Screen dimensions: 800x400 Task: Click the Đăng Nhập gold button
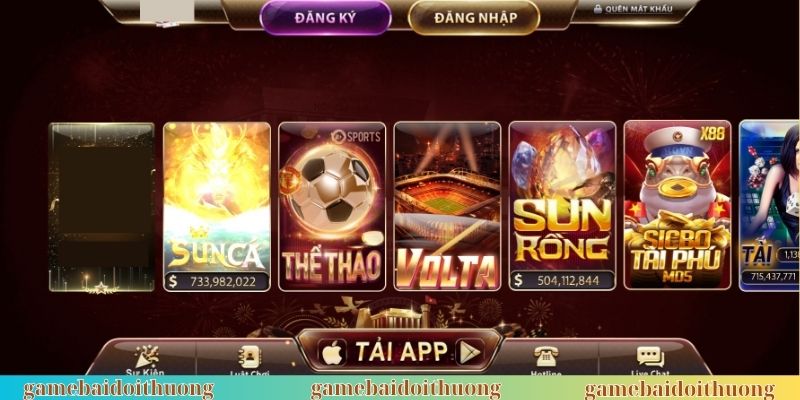click(x=474, y=18)
